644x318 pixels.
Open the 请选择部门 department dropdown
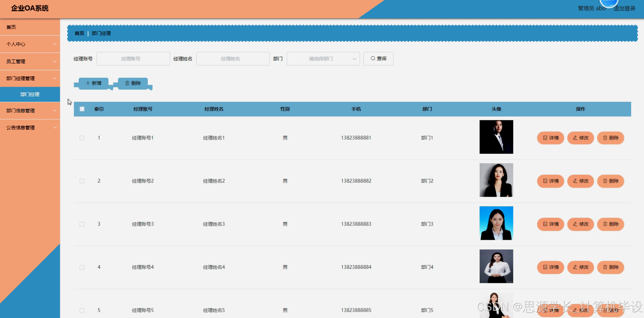(x=323, y=58)
